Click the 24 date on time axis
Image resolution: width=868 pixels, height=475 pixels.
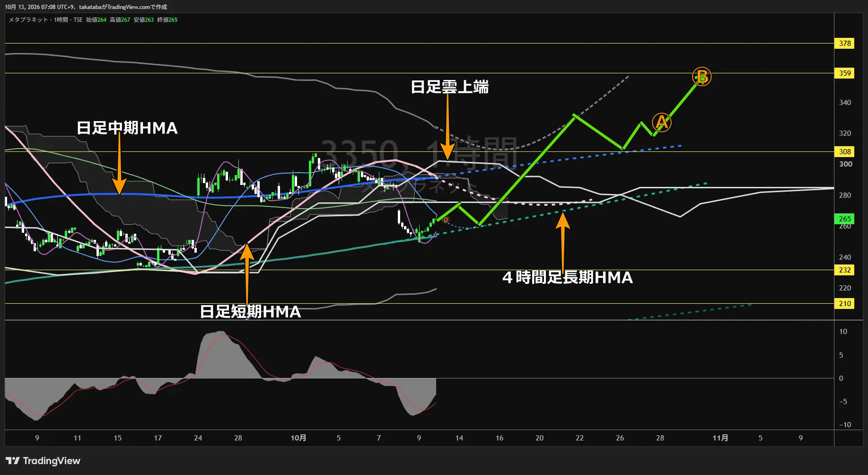coord(198,438)
